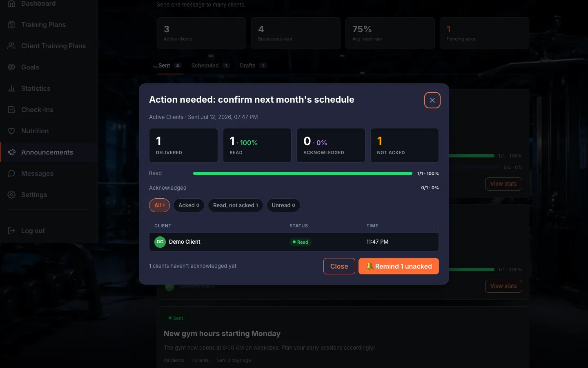Click the Goals target icon
588x368 pixels.
point(11,67)
